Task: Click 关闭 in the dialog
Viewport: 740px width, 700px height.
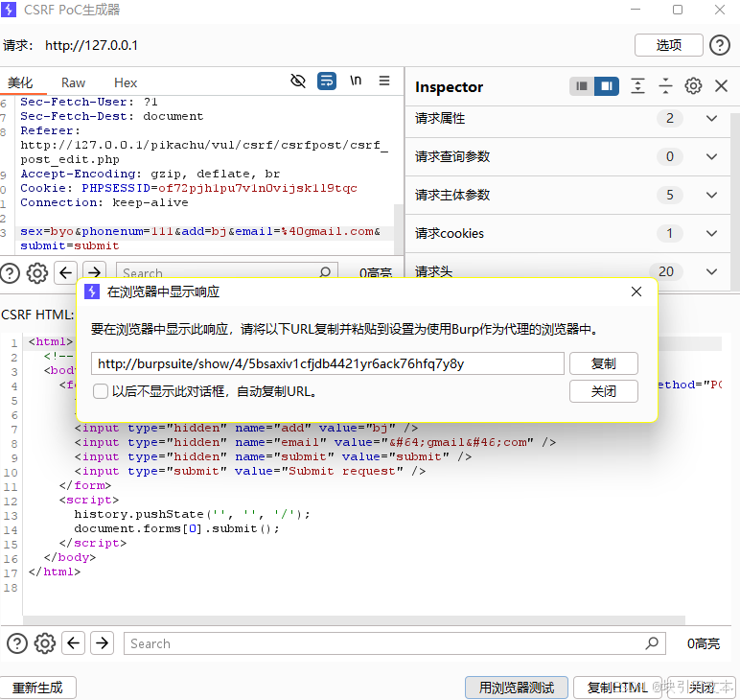Action: pyautogui.click(x=604, y=391)
